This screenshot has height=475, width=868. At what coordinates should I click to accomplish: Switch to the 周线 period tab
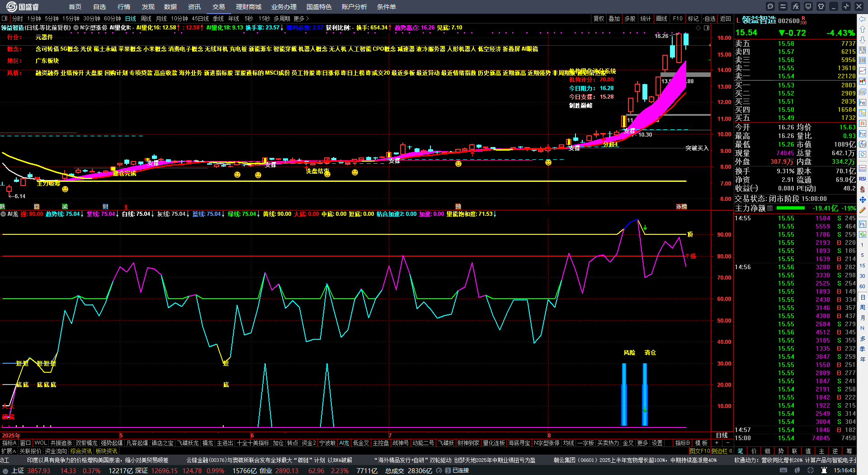(x=146, y=19)
